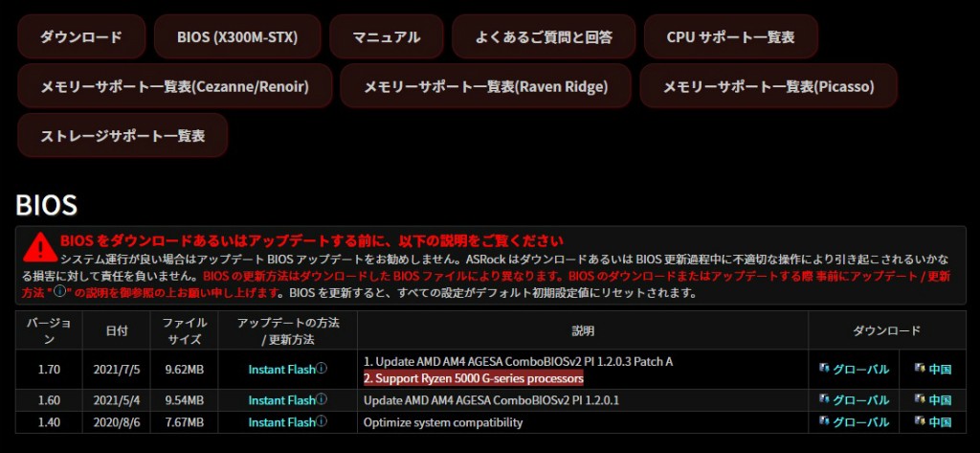
Task: Click the circled info icon in the red warning text
Action: [x=60, y=292]
